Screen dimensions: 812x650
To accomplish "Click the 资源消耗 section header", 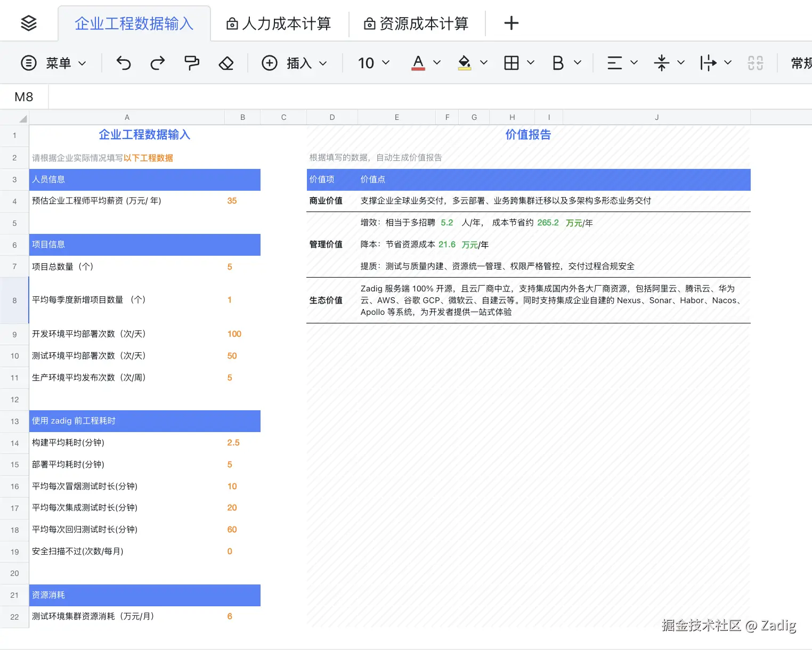I will [x=145, y=595].
